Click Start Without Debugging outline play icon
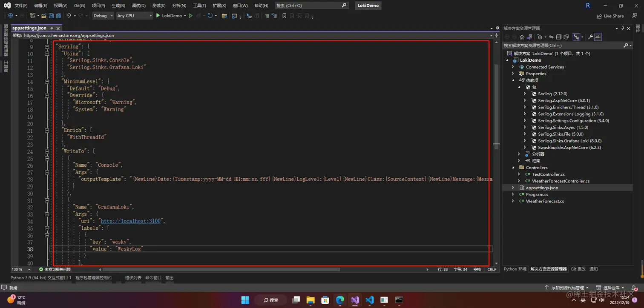Screen dimensions: 644x308 click(x=191, y=16)
